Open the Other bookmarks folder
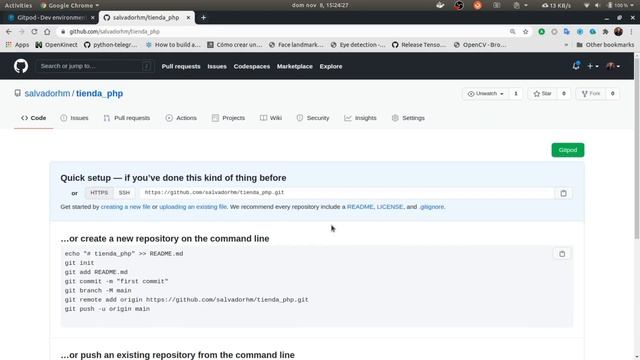The height and width of the screenshot is (360, 640). pyautogui.click(x=605, y=45)
